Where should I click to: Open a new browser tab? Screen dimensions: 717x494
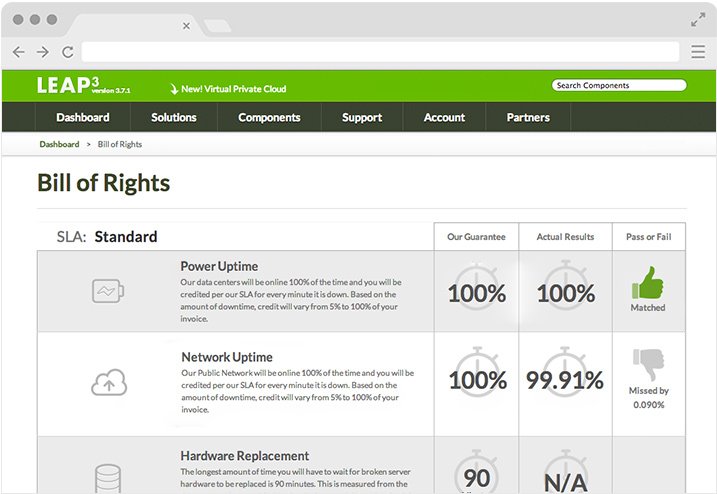pyautogui.click(x=217, y=26)
